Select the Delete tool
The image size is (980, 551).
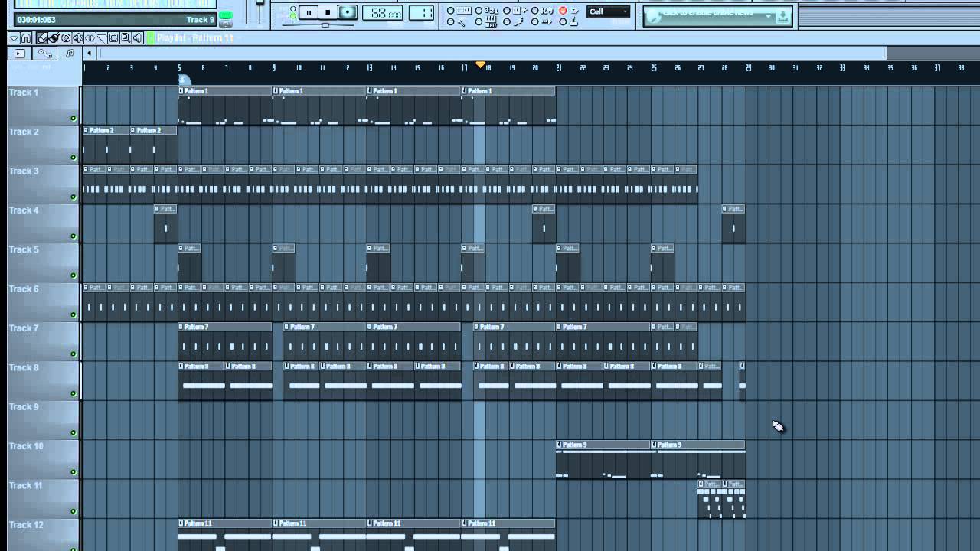pos(66,38)
